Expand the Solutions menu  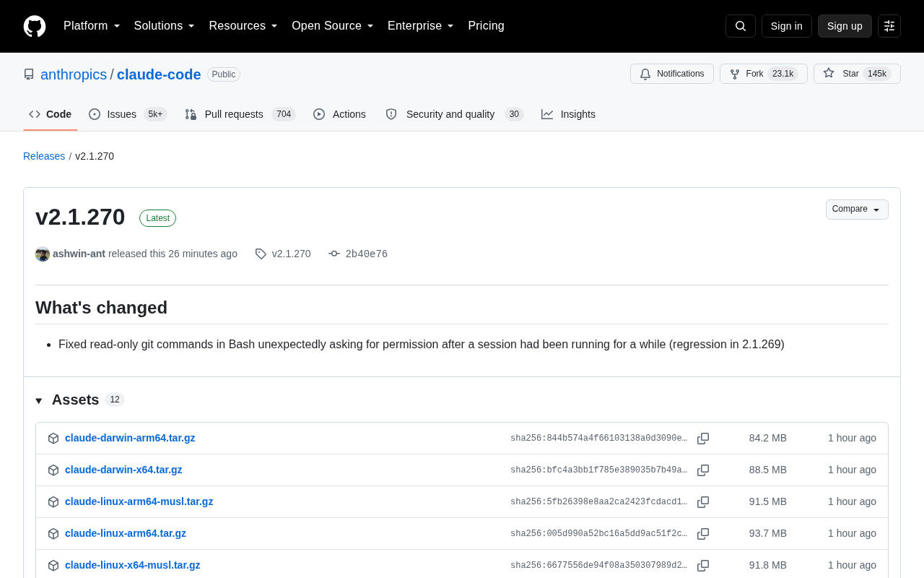point(165,26)
